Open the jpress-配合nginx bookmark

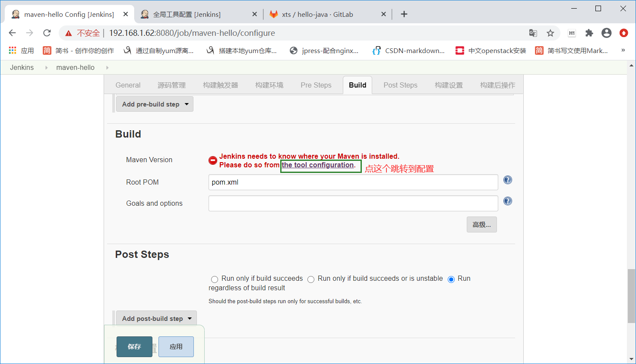(x=324, y=50)
